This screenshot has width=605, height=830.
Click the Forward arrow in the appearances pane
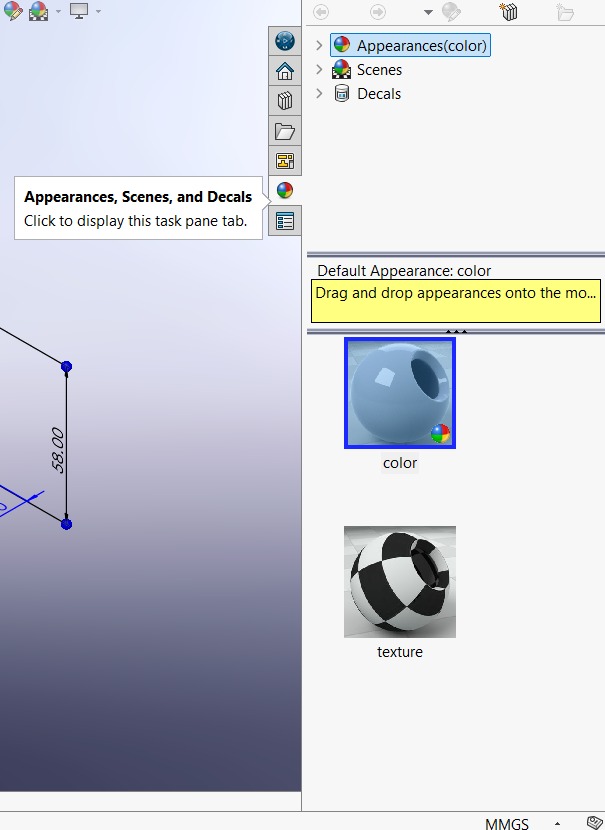click(x=377, y=12)
